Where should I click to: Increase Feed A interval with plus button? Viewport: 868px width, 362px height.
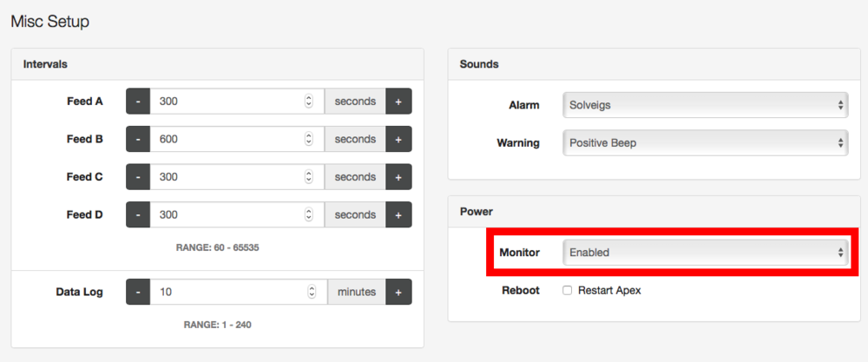tap(398, 102)
